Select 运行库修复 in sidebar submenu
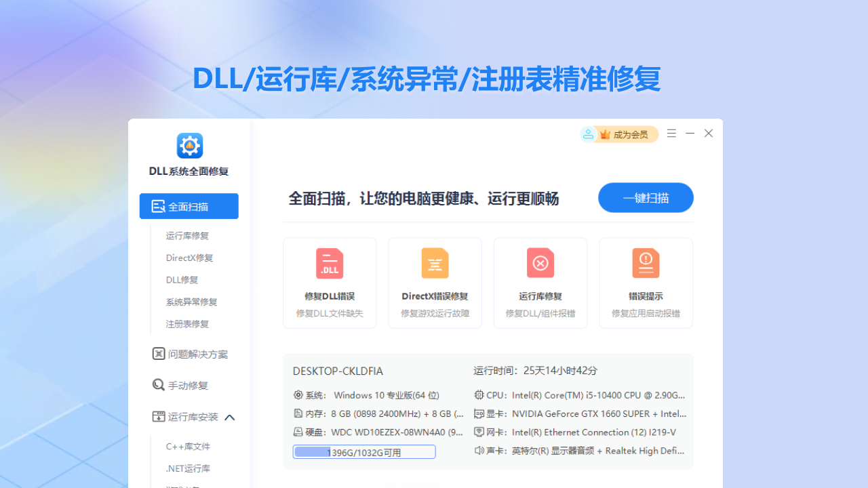 (187, 236)
